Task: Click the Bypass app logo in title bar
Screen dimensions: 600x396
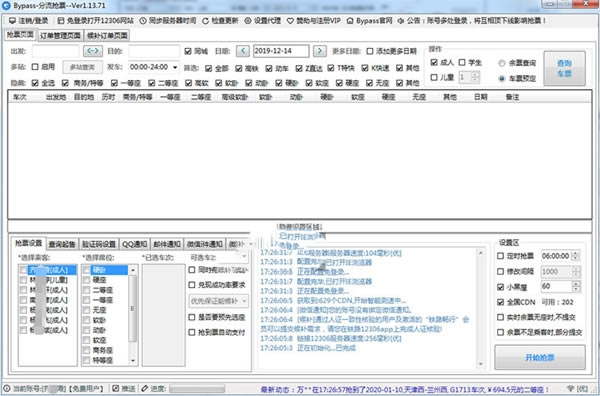Action: [x=6, y=5]
